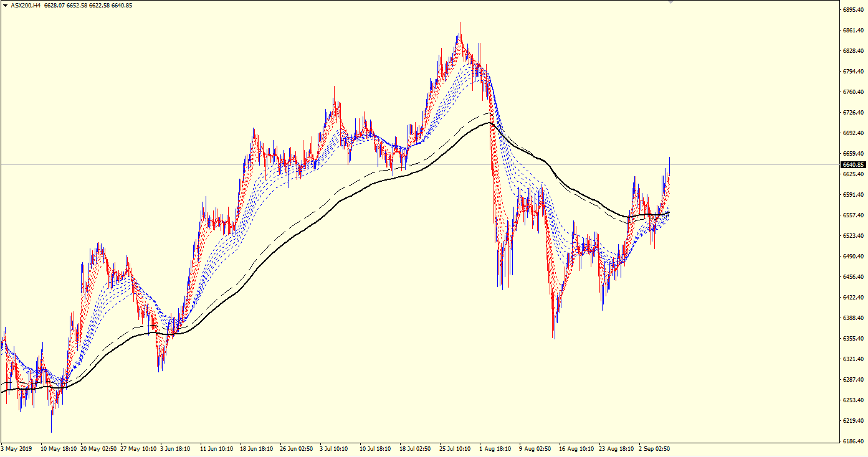868x457 pixels.
Task: Click the 16 Aug 10:10 time label
Action: (x=576, y=448)
